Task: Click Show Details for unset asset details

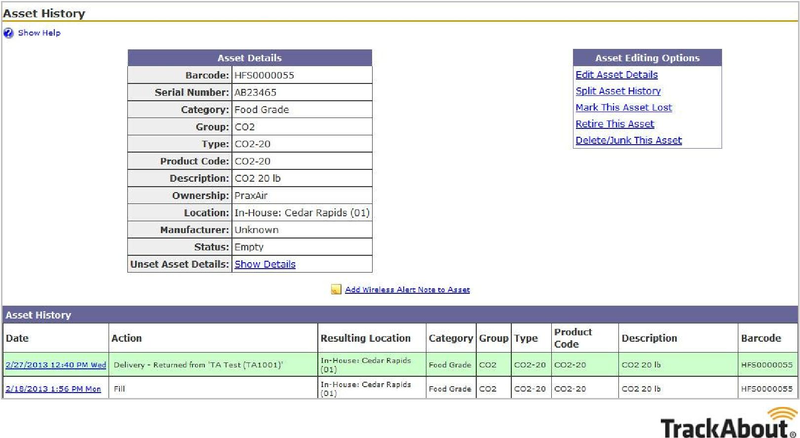Action: tap(265, 264)
